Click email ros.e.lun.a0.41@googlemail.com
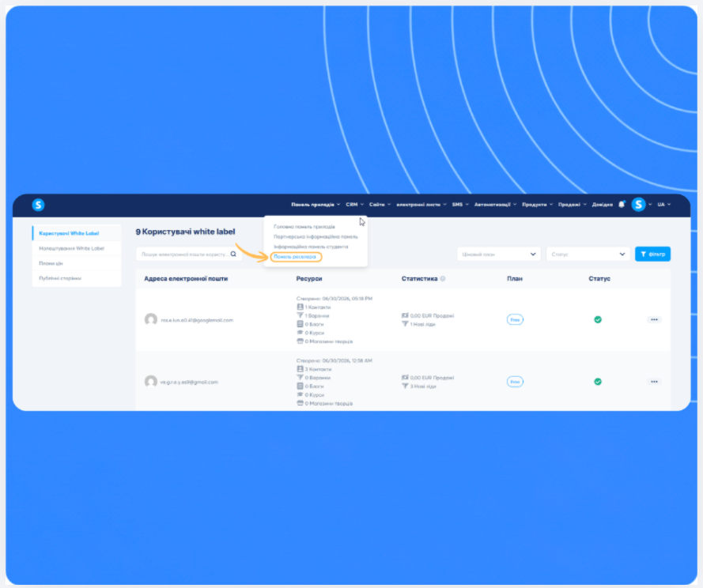703x588 pixels. (197, 320)
